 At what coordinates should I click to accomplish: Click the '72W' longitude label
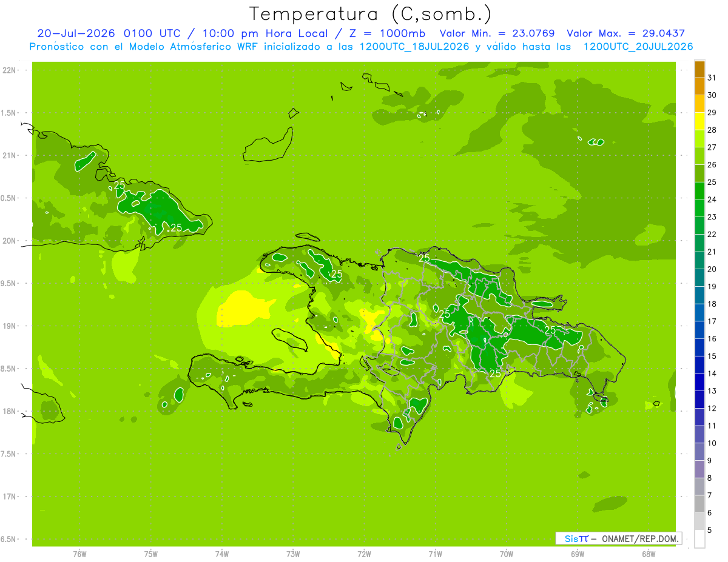point(364,554)
